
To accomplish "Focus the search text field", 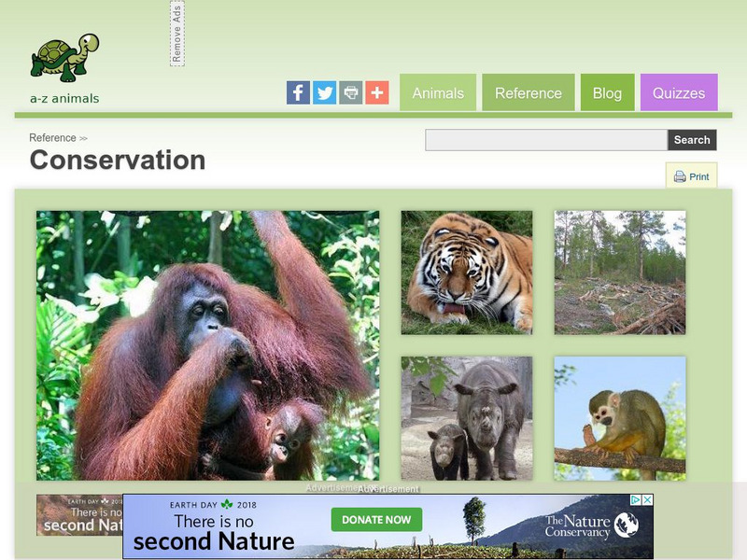I will (x=546, y=140).
